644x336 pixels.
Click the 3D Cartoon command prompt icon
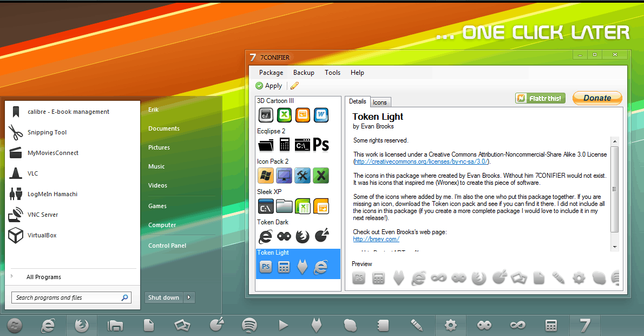(x=266, y=115)
